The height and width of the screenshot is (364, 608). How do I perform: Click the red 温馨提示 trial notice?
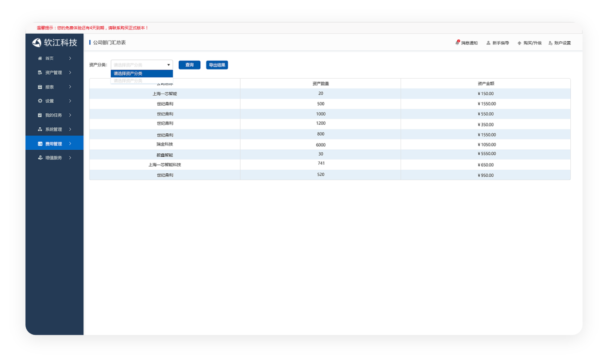[92, 28]
